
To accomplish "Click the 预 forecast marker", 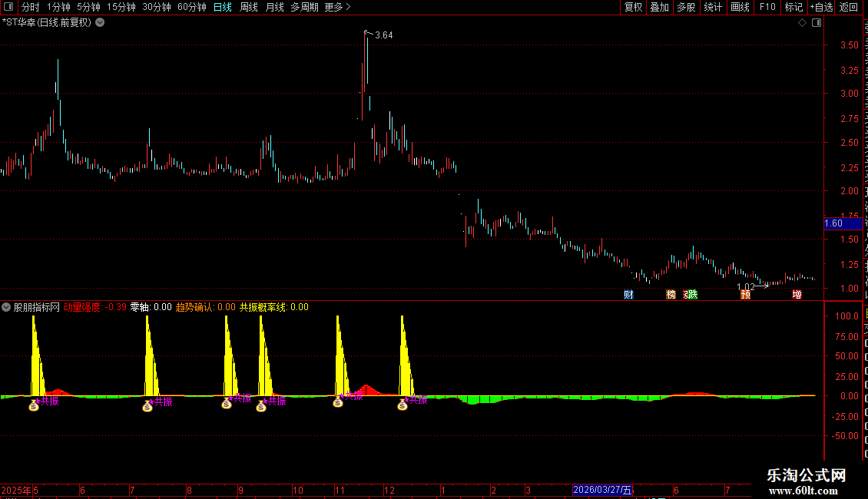I will tap(746, 294).
